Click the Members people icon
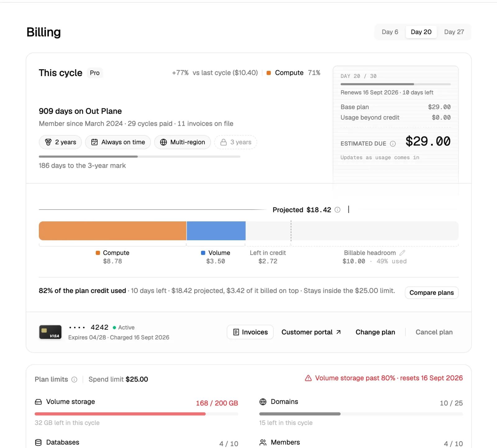The image size is (497, 448). [x=263, y=442]
